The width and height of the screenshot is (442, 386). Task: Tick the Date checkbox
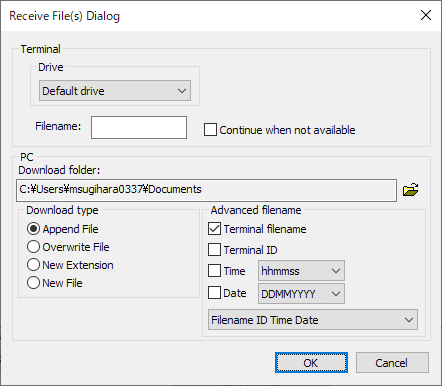(214, 293)
